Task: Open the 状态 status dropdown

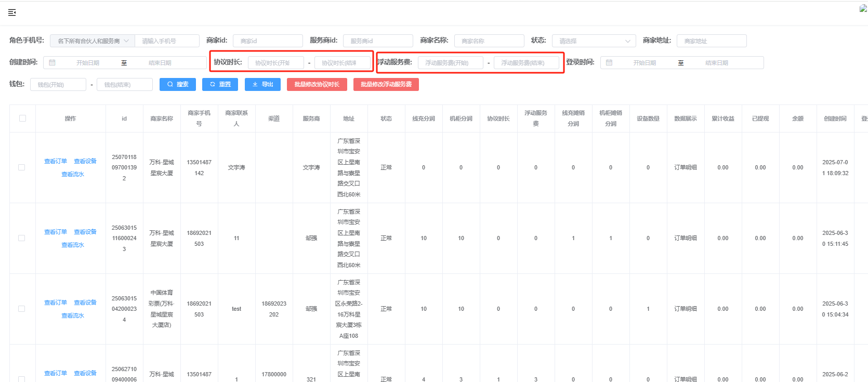Action: pyautogui.click(x=594, y=41)
